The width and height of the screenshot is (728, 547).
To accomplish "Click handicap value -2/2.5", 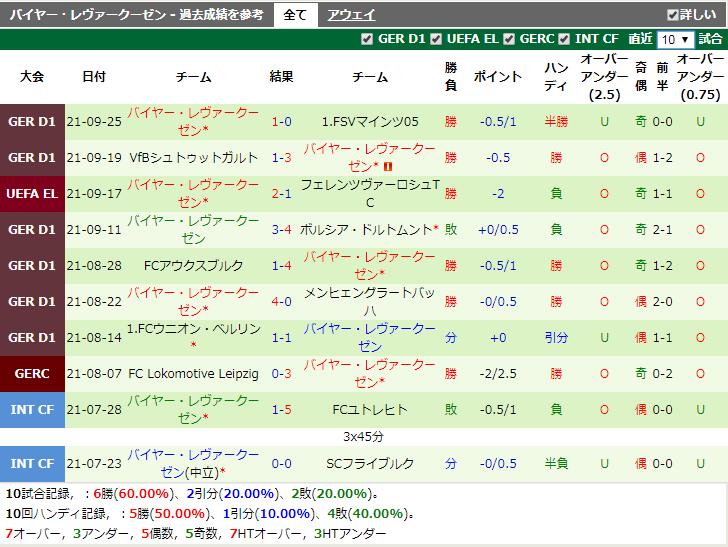I will 498,374.
